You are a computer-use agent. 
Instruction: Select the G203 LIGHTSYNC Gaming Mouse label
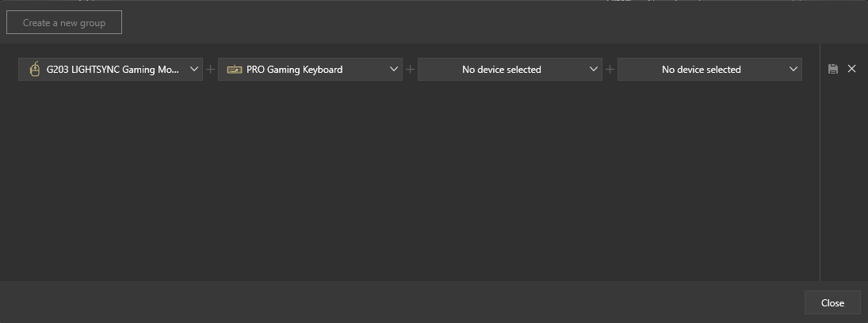click(113, 70)
